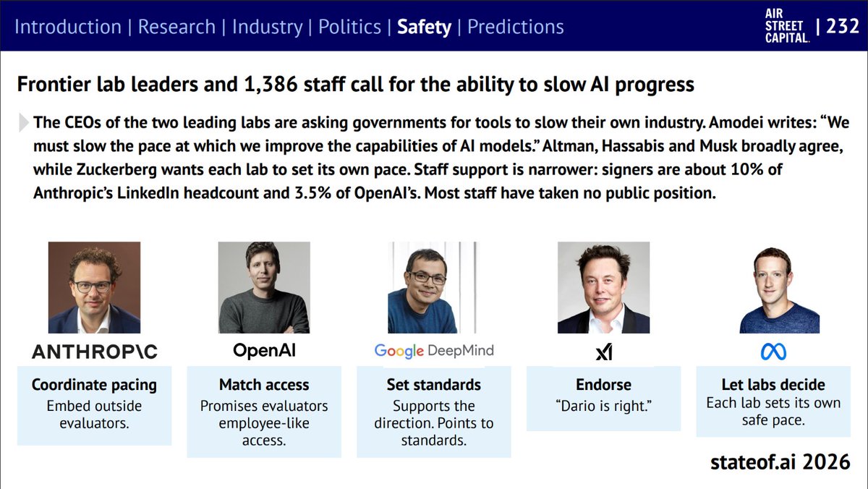Screen dimensions: 868x489
Task: Go to the Research section
Action: pyautogui.click(x=176, y=27)
